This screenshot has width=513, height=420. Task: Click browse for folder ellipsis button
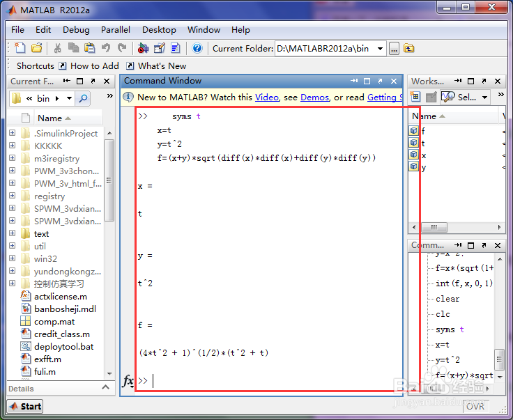tap(394, 49)
